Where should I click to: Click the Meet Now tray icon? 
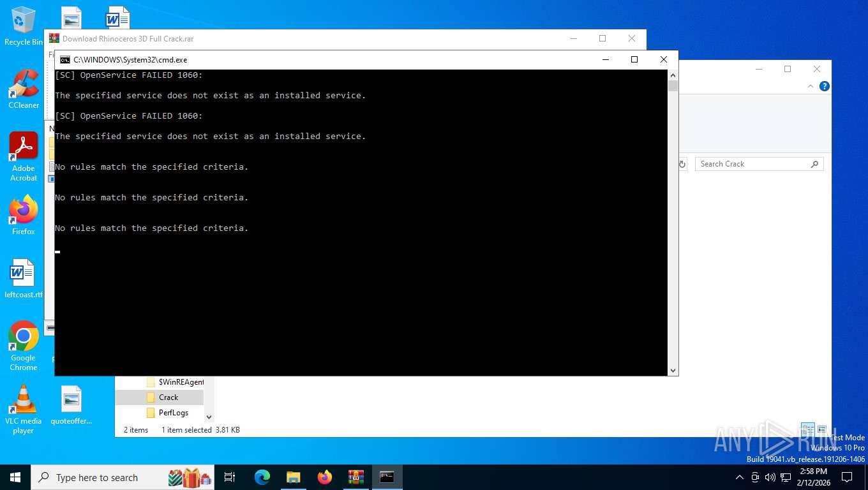755,477
